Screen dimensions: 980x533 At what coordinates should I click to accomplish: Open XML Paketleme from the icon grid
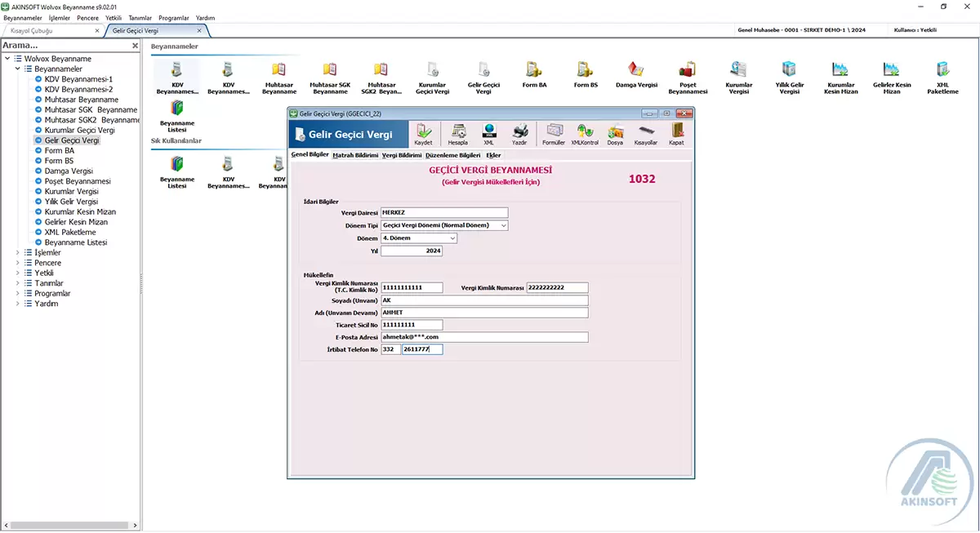(942, 73)
